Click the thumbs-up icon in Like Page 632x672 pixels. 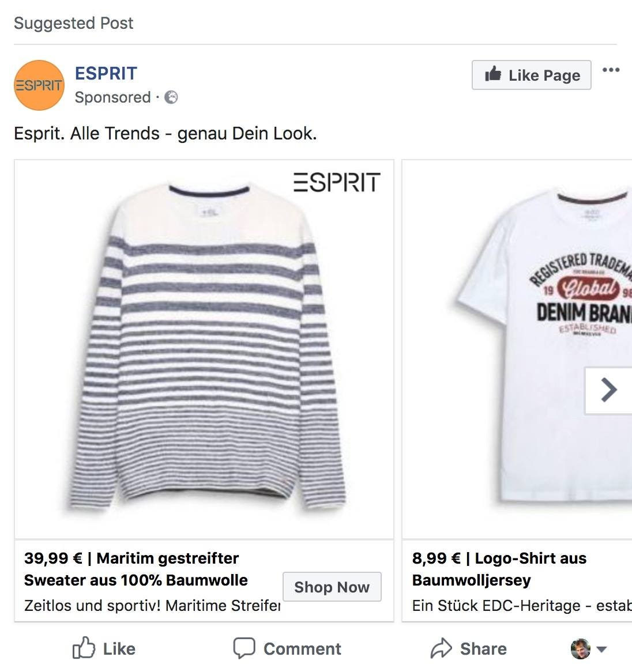[493, 74]
